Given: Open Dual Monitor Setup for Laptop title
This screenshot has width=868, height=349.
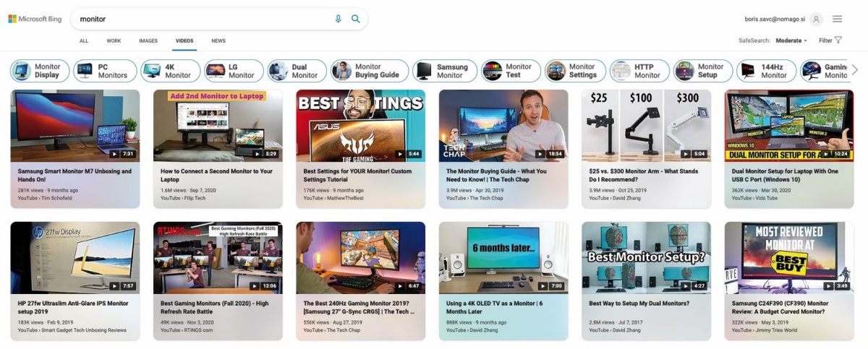Looking at the screenshot, I should (786, 175).
